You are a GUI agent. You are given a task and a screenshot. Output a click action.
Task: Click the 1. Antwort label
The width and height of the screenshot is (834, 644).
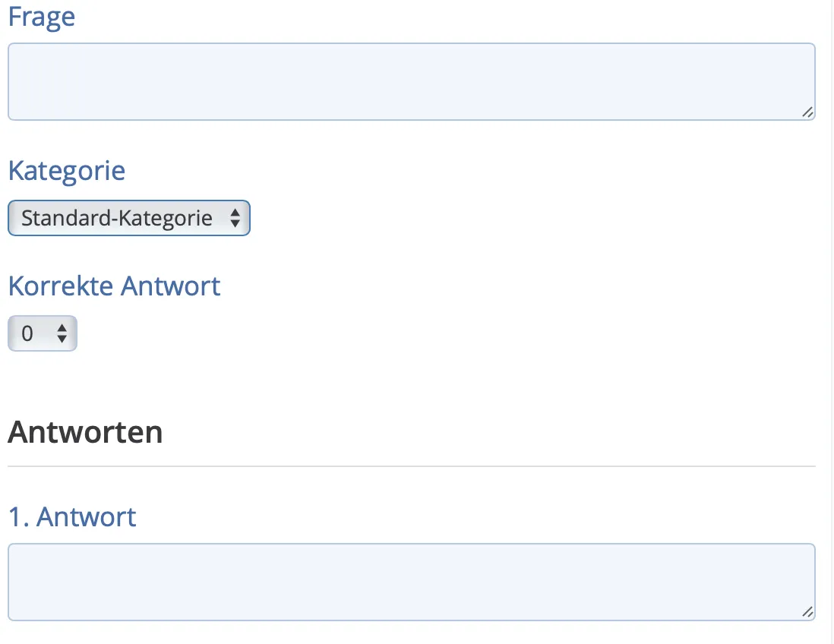coord(72,516)
